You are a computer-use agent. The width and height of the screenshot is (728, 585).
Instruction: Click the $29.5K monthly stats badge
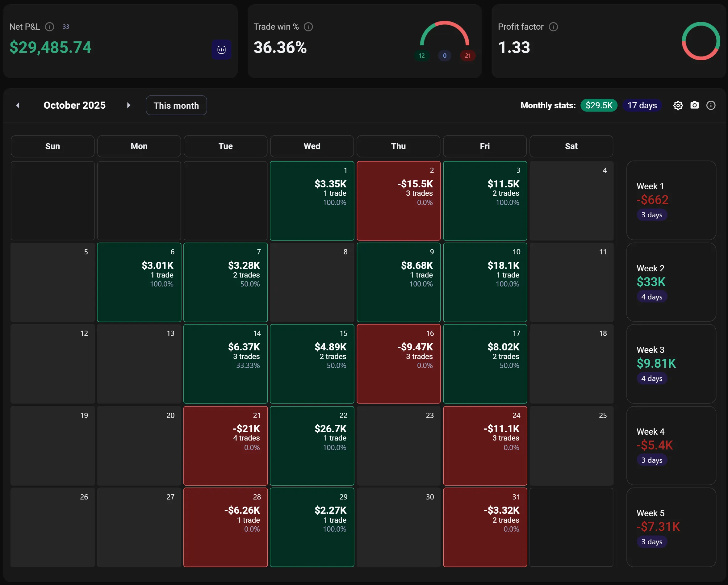coord(599,106)
